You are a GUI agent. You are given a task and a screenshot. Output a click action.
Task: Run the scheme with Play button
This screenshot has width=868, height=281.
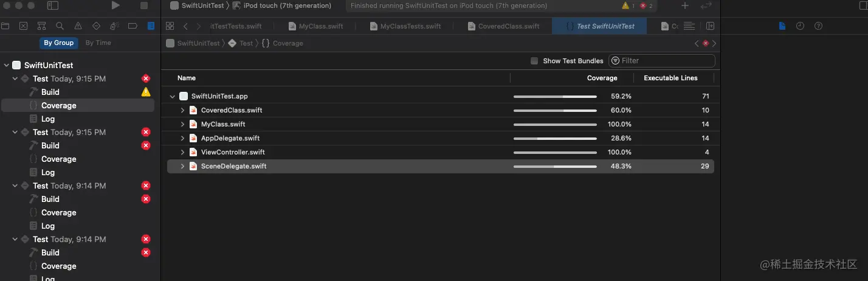tap(115, 5)
